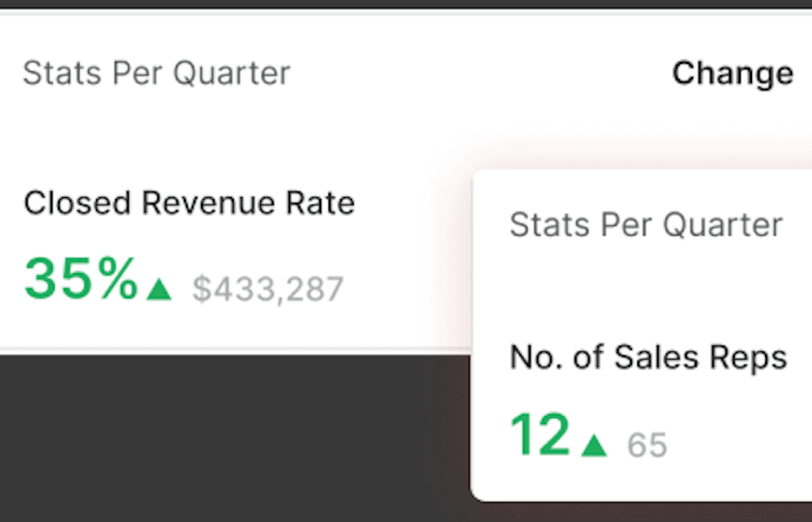Image resolution: width=812 pixels, height=522 pixels.
Task: Select the No. of Sales Reps label
Action: [648, 357]
